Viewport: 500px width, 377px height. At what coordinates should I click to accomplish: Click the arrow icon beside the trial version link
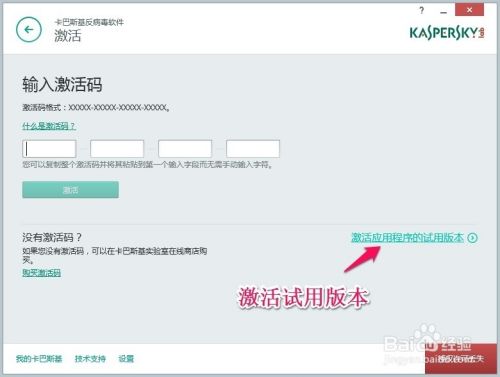[472, 238]
